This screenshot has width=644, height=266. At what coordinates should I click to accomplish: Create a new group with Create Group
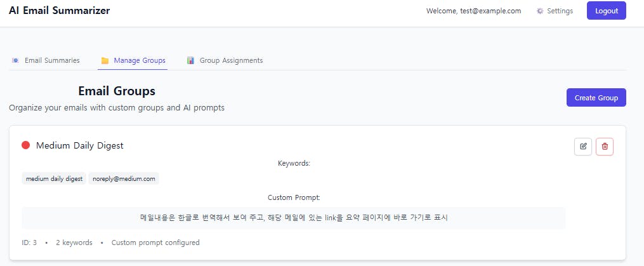pos(596,97)
